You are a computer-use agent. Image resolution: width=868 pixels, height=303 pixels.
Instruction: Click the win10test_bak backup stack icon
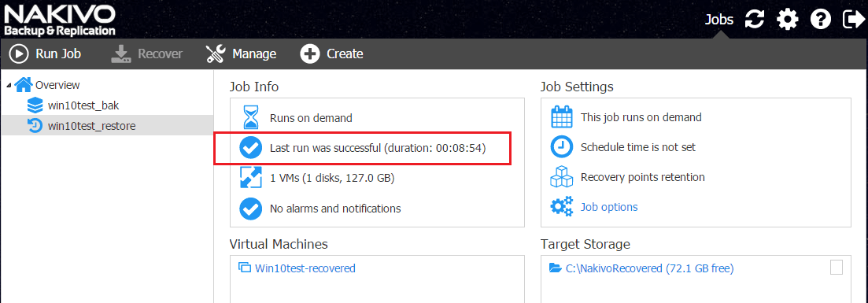pyautogui.click(x=35, y=105)
